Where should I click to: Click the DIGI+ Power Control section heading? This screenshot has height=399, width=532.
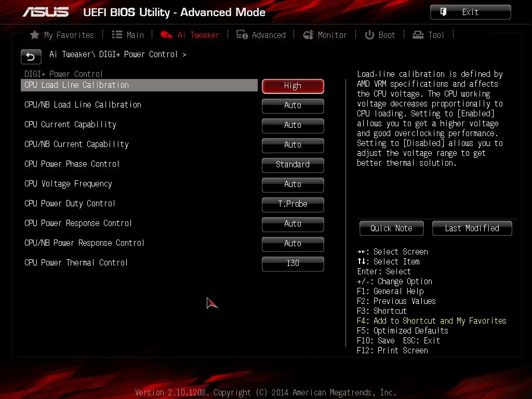[63, 74]
